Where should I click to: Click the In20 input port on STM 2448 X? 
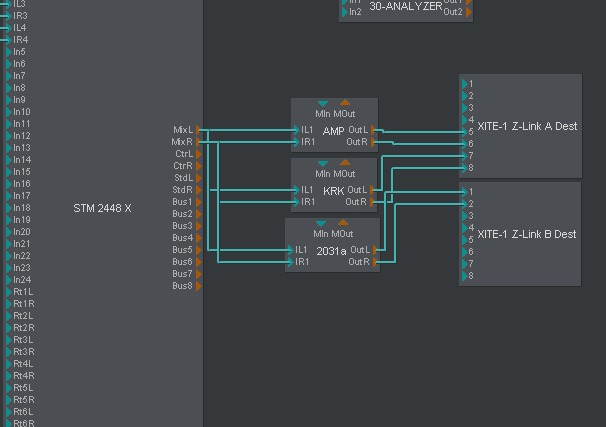(9, 232)
